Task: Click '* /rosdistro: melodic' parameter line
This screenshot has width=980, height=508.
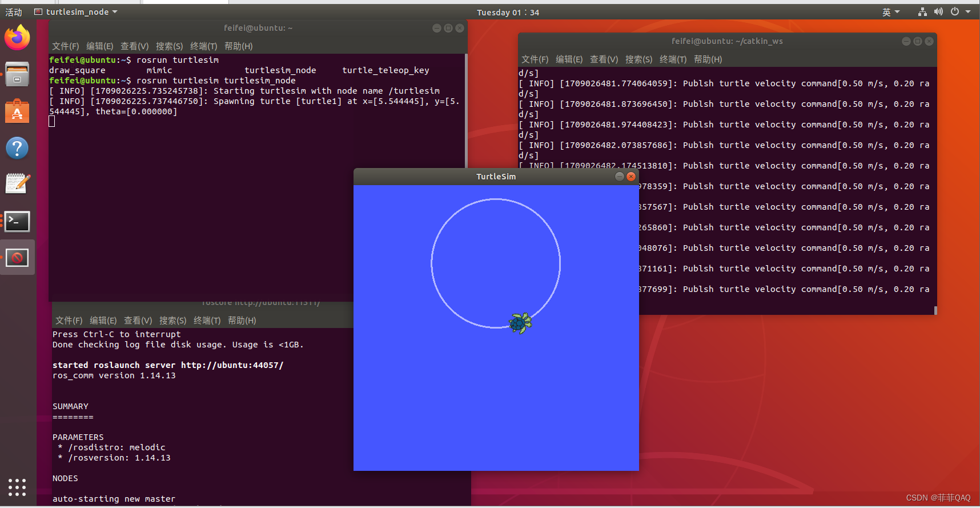Action: pos(111,447)
